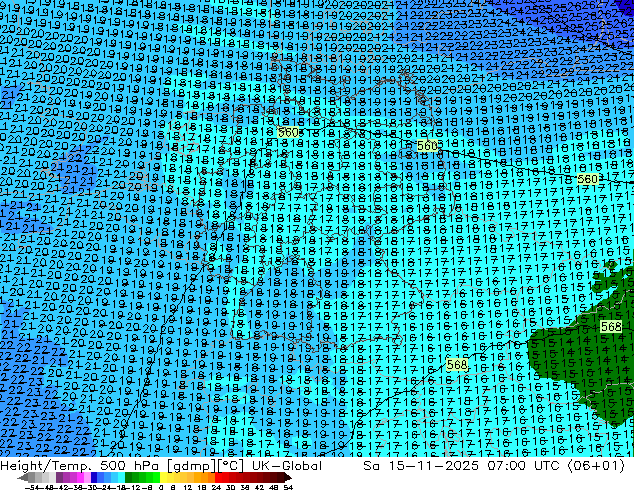Click the yellow swatch above legend value 0
The height and width of the screenshot is (490, 634).
coord(163,477)
